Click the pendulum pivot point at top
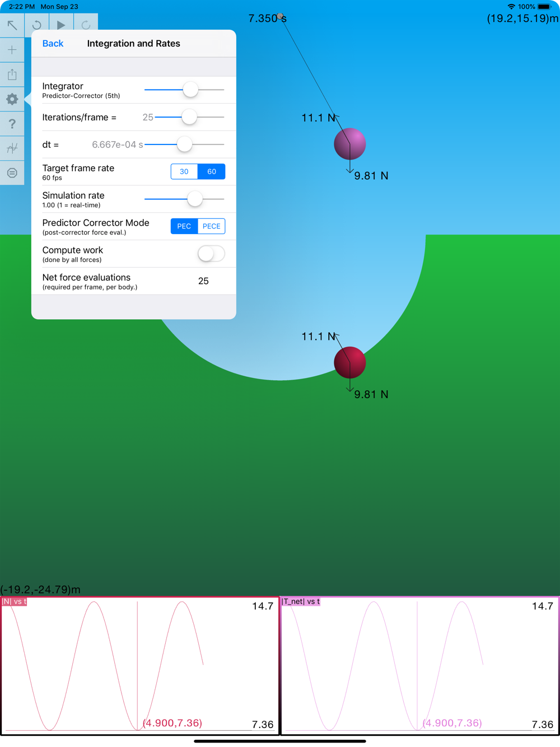Image resolution: width=560 pixels, height=747 pixels. 280,16
